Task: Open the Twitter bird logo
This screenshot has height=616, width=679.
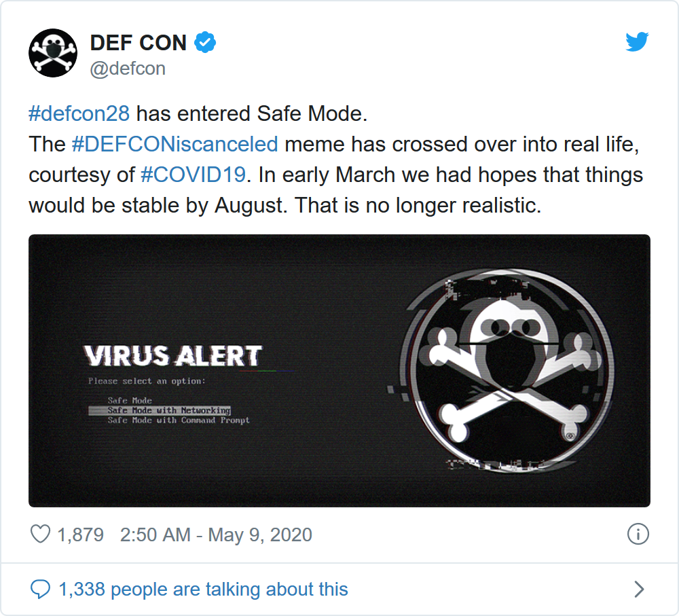Action: point(637,43)
